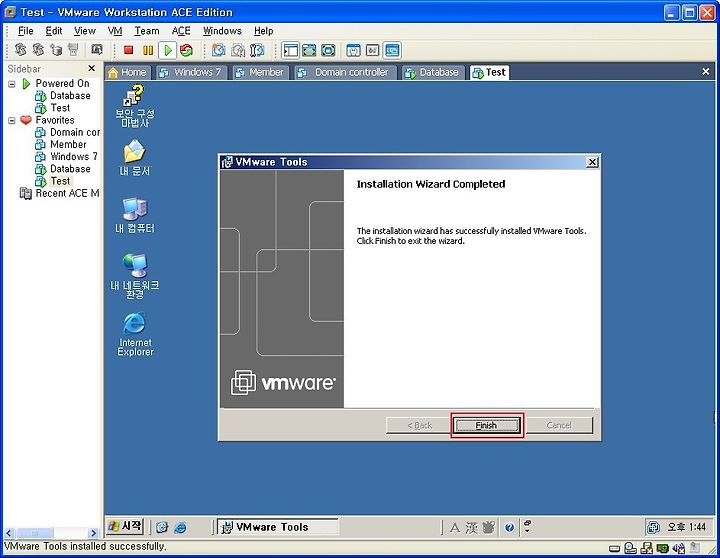Select the security configuration wizard desktop icon
The width and height of the screenshot is (720, 558).
135,106
